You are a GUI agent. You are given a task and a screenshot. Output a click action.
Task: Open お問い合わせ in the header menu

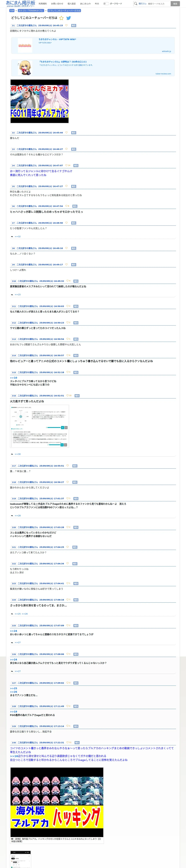click(x=57, y=4)
